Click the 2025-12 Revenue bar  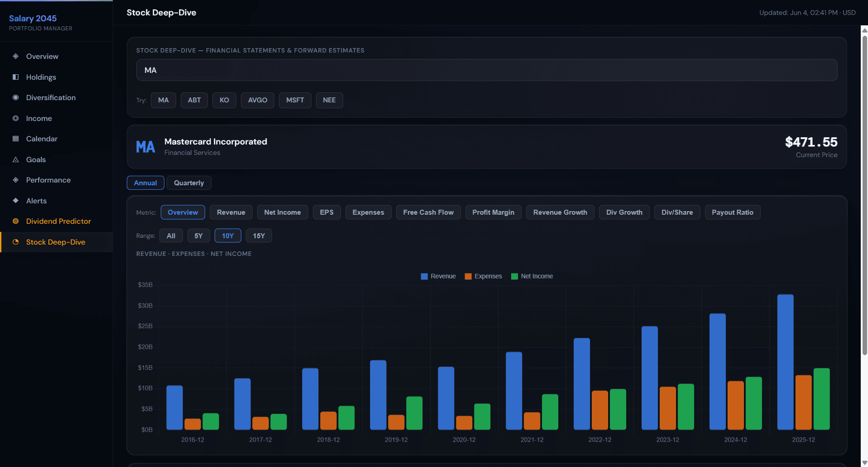(786, 362)
